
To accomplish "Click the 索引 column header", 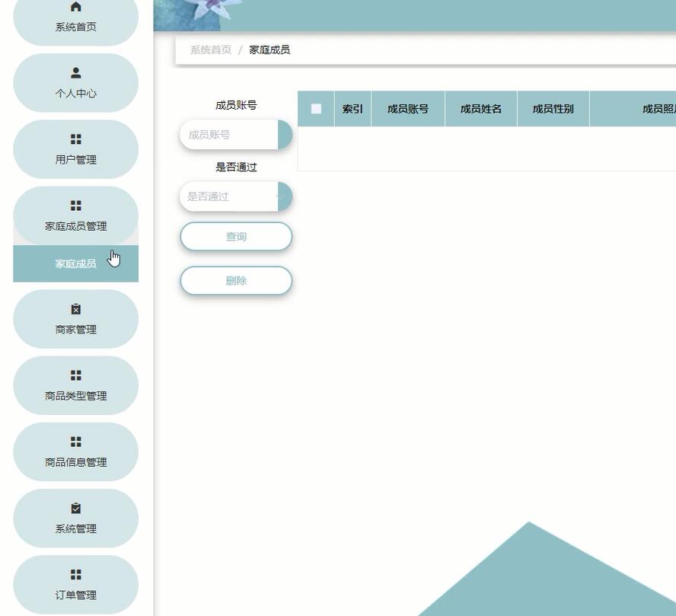I will pos(352,108).
